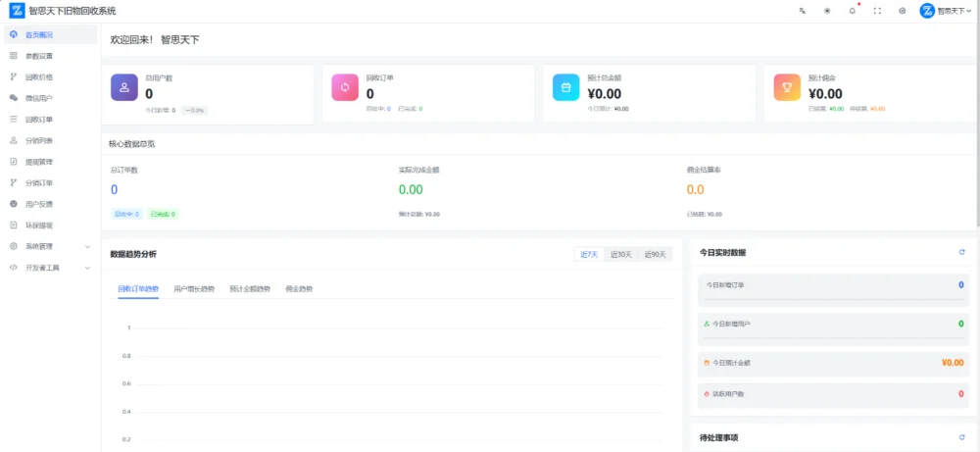
Task: Click the 预计佣金 trophy icon
Action: (x=787, y=87)
